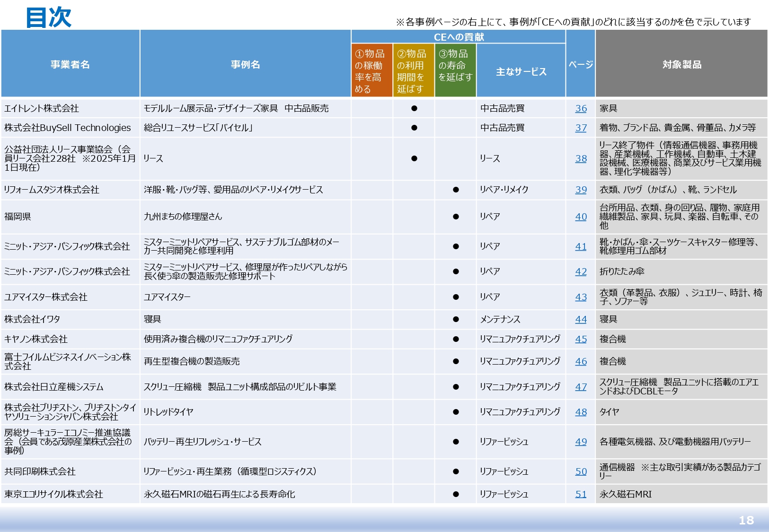
Task: Follow page link 38 for リース事業協会
Action: [x=581, y=158]
